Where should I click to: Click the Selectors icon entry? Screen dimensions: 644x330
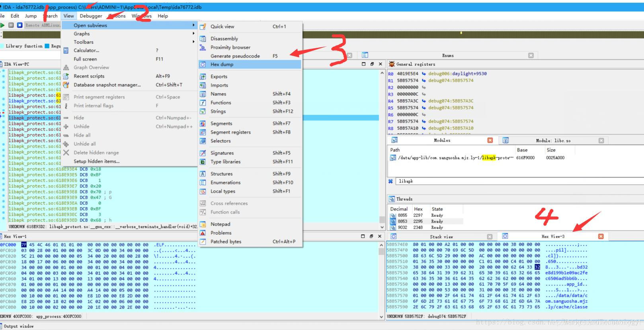(203, 141)
